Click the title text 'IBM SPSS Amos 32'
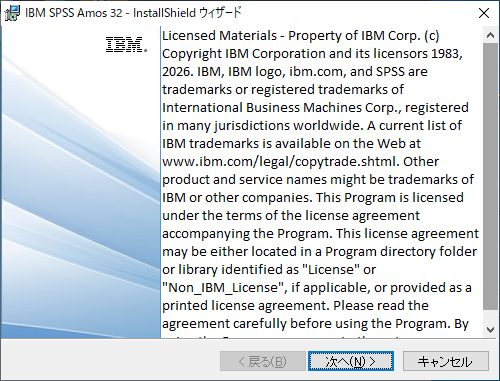The width and height of the screenshot is (500, 381). (x=74, y=13)
